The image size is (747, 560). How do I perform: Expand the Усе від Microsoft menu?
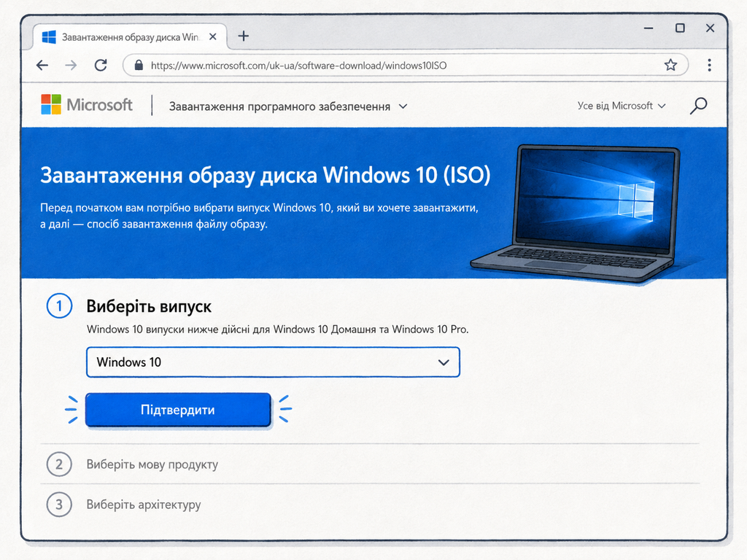pos(622,106)
